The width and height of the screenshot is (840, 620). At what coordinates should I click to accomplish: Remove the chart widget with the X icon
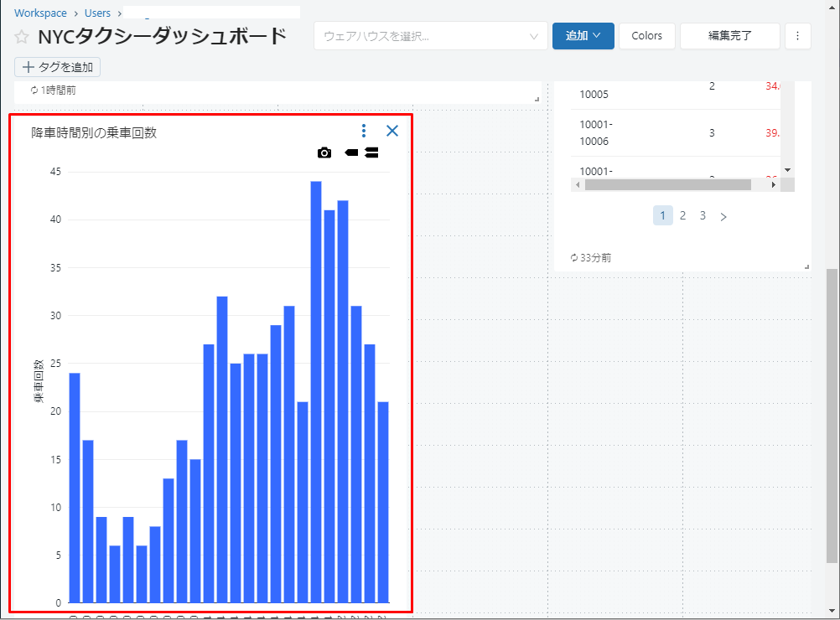(392, 131)
